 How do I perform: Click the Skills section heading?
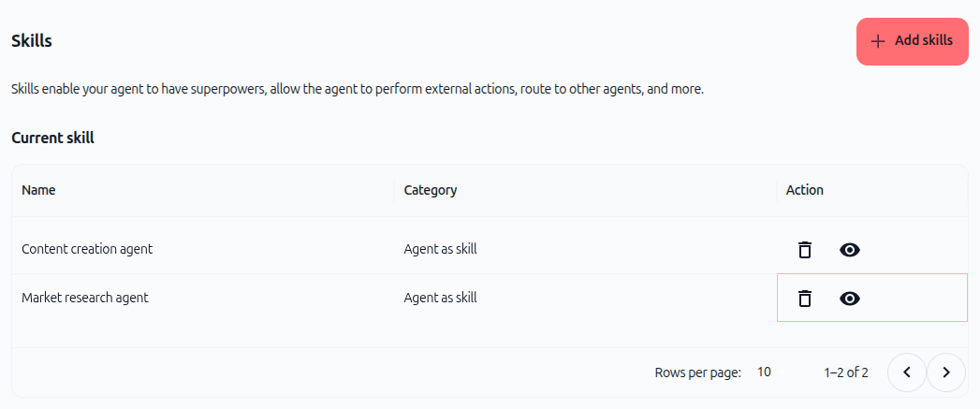coord(31,41)
